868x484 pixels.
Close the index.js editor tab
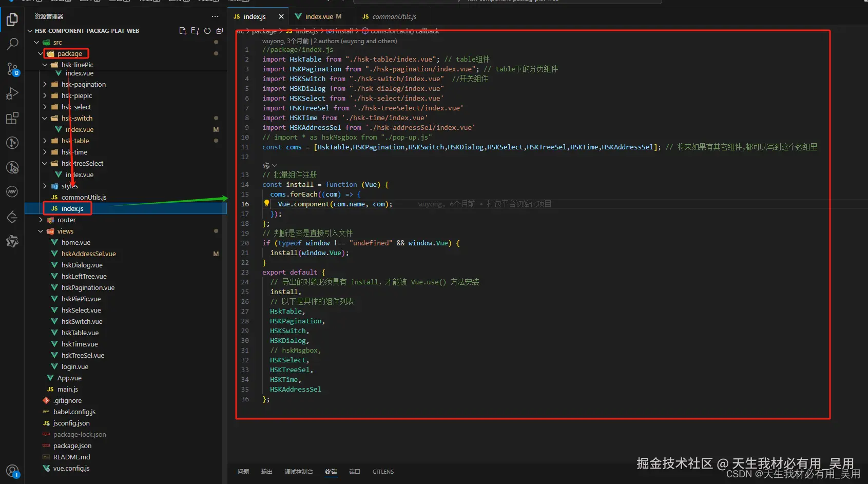click(x=281, y=16)
